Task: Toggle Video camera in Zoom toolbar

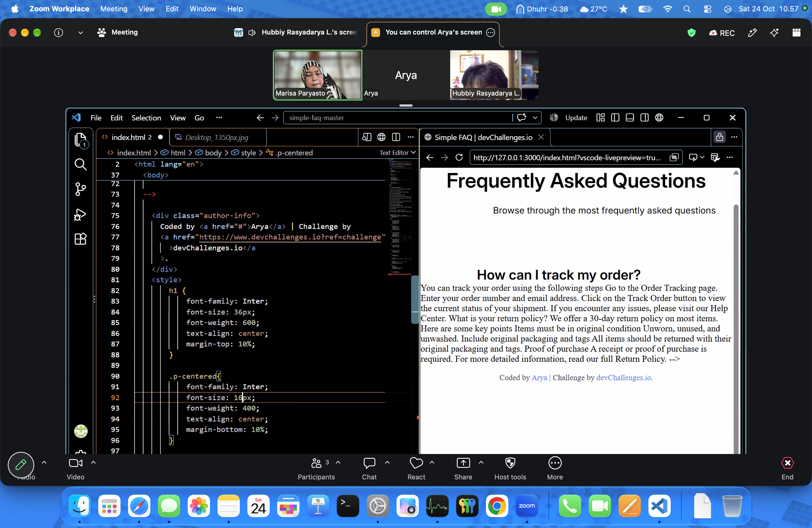Action: (x=75, y=468)
